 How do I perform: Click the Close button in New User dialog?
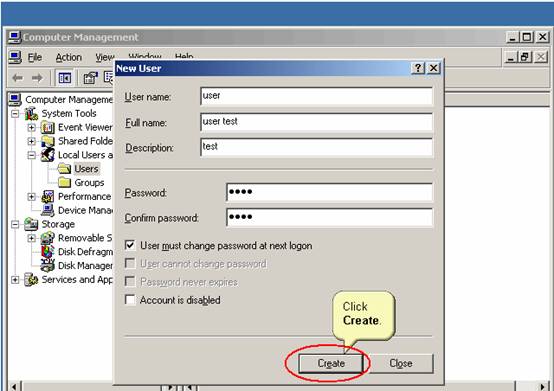point(401,363)
